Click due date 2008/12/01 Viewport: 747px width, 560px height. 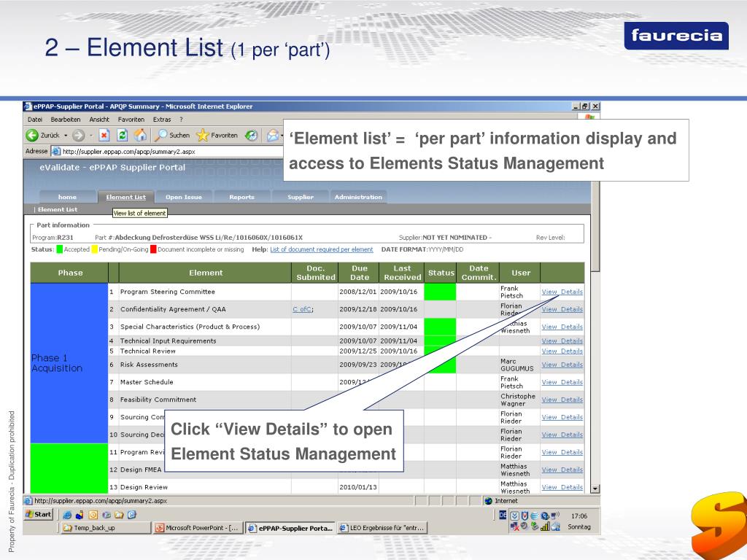click(357, 292)
